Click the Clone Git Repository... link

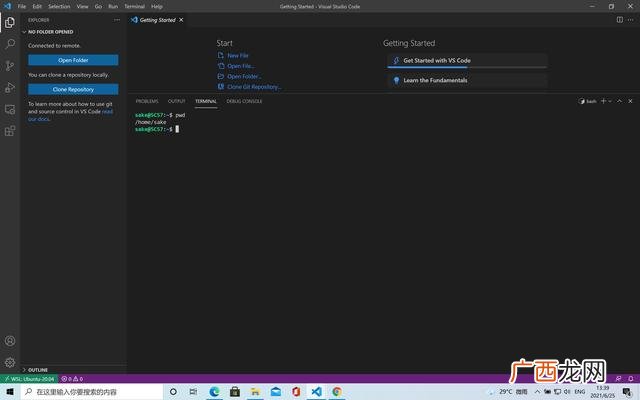254,87
